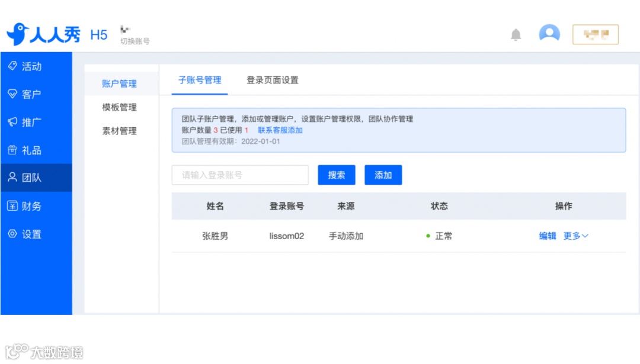Click the 添加 button
Image resolution: width=640 pixels, height=364 pixels.
pyautogui.click(x=383, y=175)
